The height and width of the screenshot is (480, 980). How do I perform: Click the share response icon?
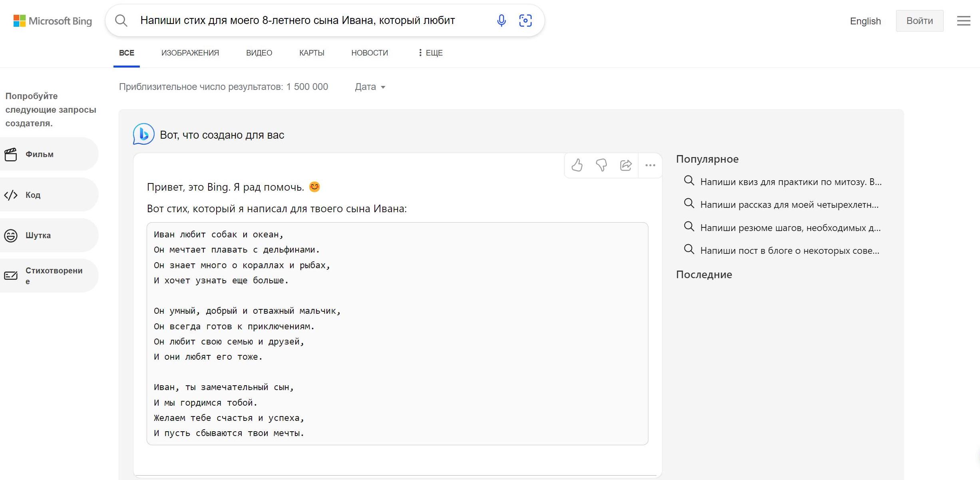pos(626,165)
